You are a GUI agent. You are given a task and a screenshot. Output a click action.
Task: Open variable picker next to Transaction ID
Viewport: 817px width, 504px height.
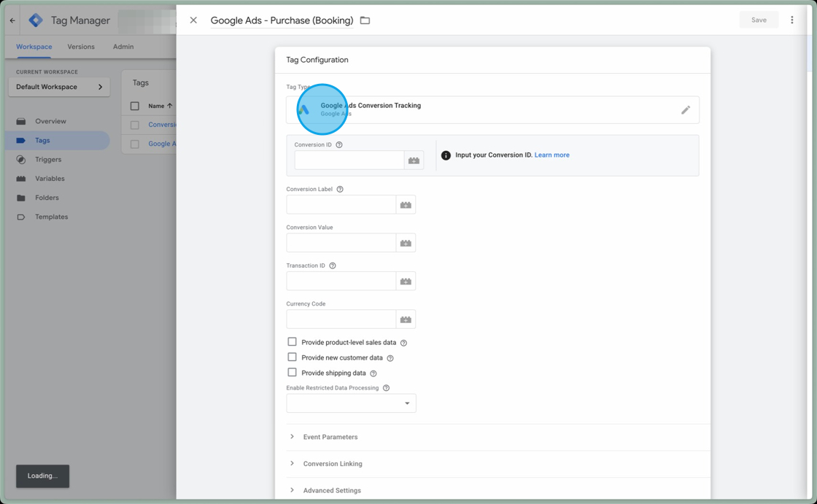click(x=406, y=282)
